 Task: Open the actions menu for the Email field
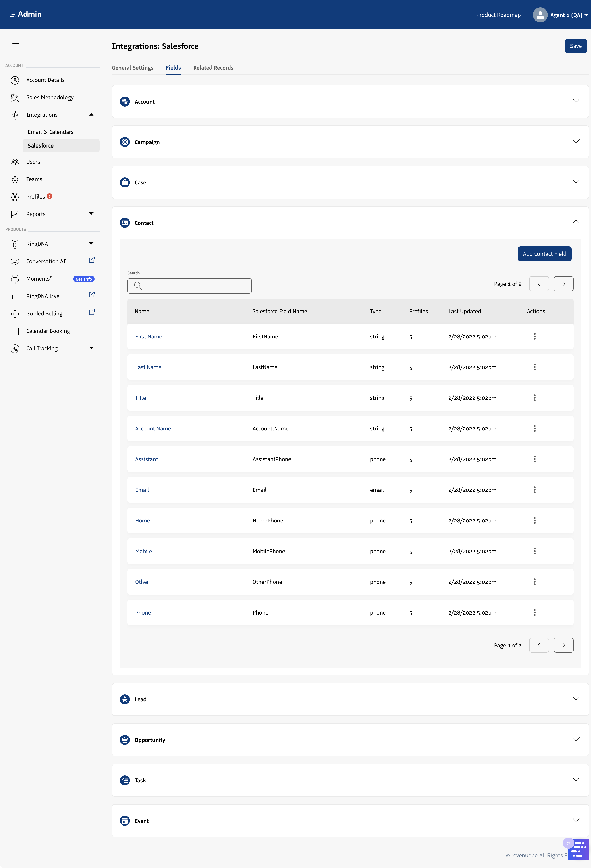pos(534,490)
